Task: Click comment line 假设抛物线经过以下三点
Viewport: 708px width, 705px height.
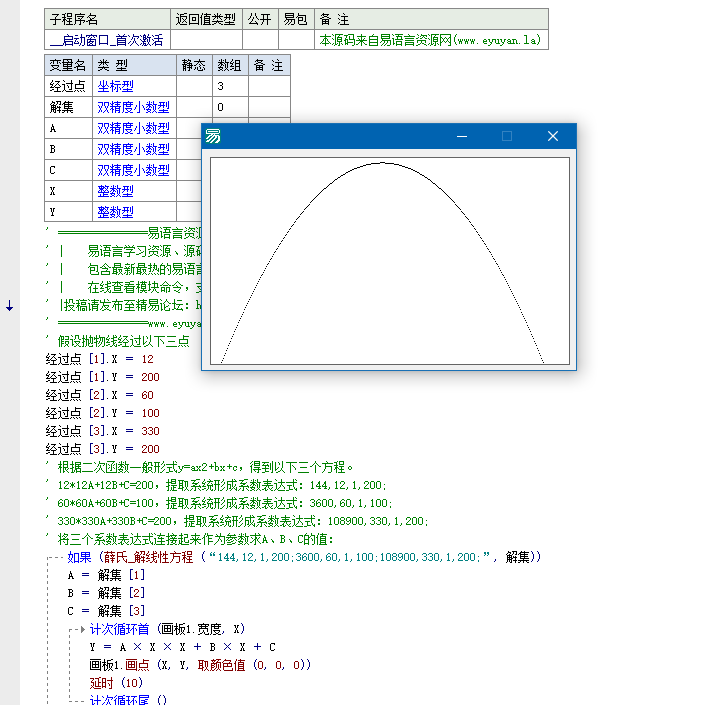Action: [123, 341]
